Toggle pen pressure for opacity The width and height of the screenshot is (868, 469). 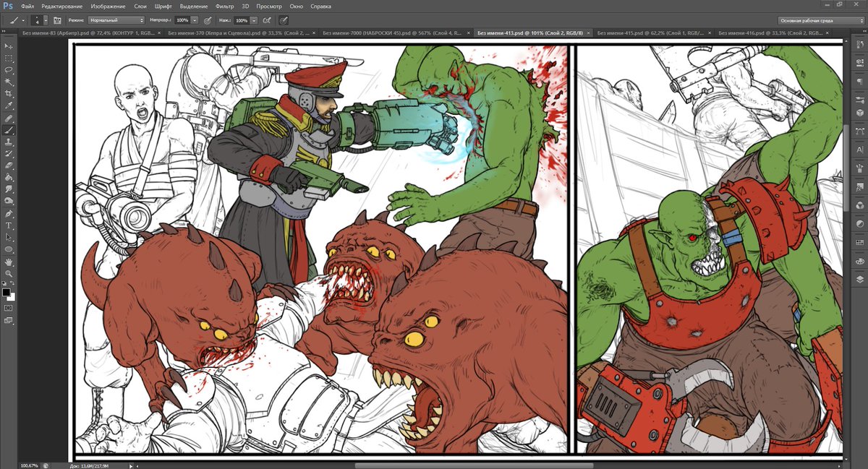(x=208, y=20)
